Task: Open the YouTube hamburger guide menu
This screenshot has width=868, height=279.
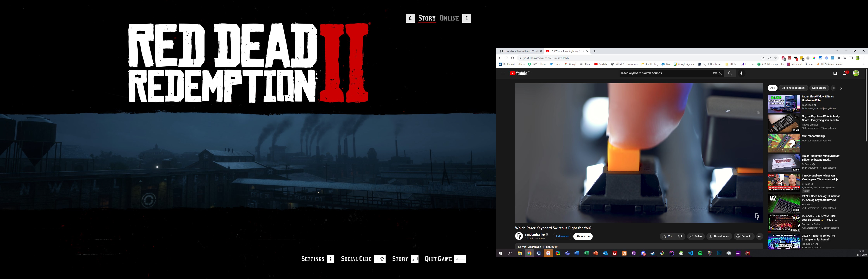Action: click(x=503, y=73)
